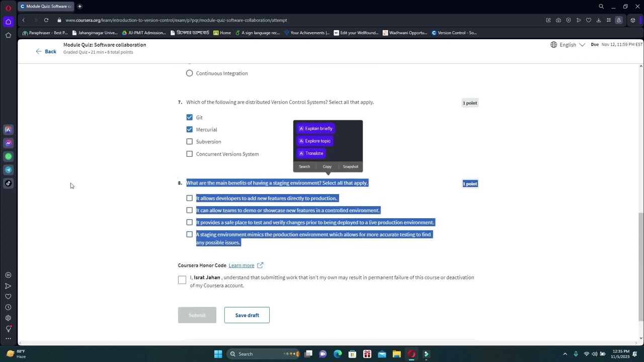Open weather widget showing 88°F Haze
This screenshot has height=362, width=644.
[x=17, y=354]
